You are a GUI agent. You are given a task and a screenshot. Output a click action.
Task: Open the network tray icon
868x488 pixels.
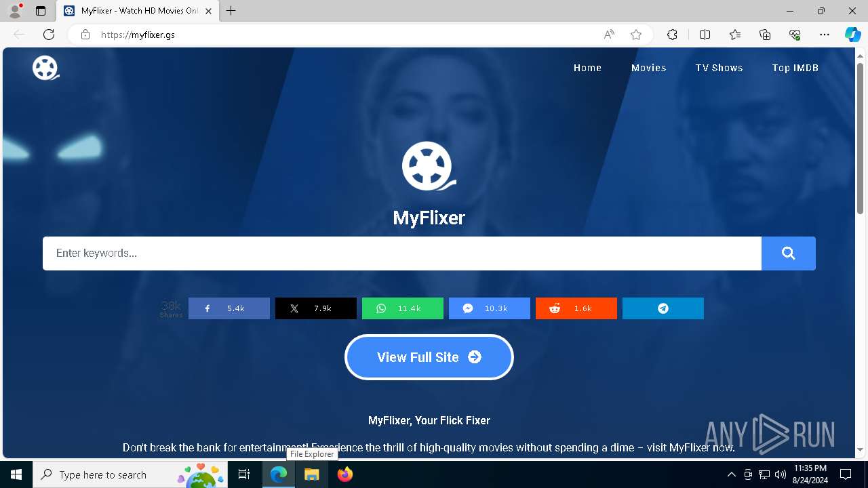click(764, 474)
